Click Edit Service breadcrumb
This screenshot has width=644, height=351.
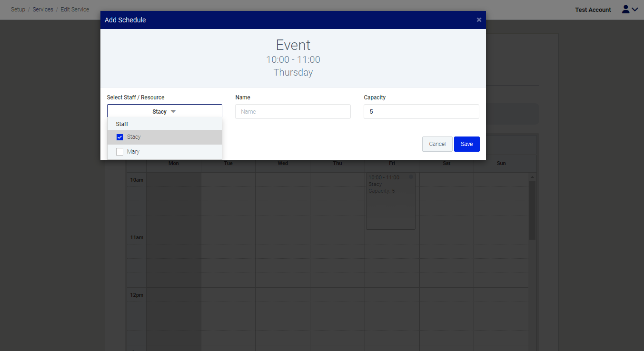point(75,10)
